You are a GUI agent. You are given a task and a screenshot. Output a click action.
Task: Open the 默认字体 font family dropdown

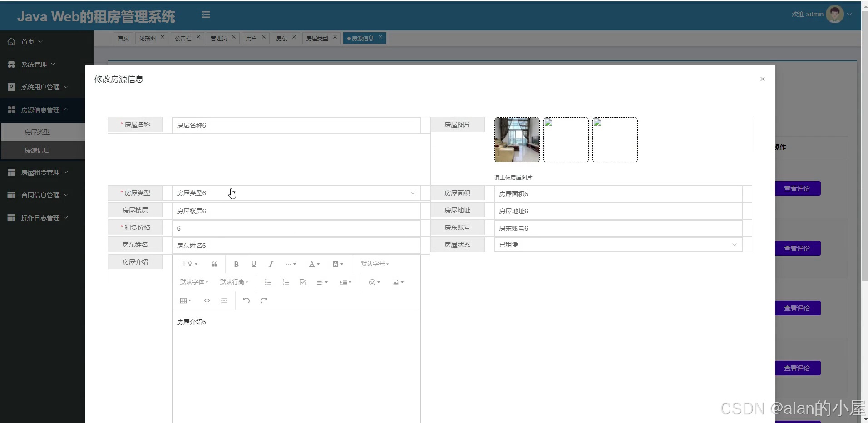pos(194,282)
